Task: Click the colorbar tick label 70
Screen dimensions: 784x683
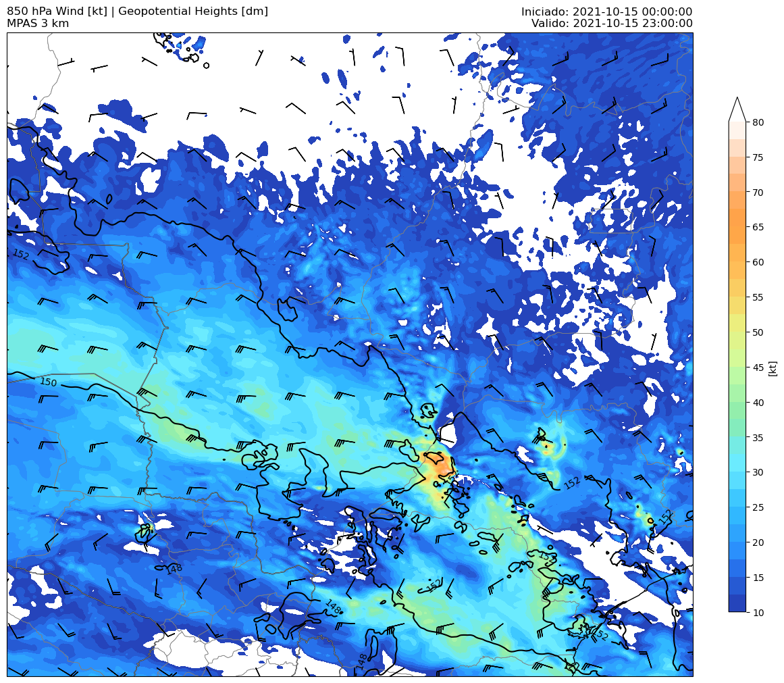Action: click(758, 192)
